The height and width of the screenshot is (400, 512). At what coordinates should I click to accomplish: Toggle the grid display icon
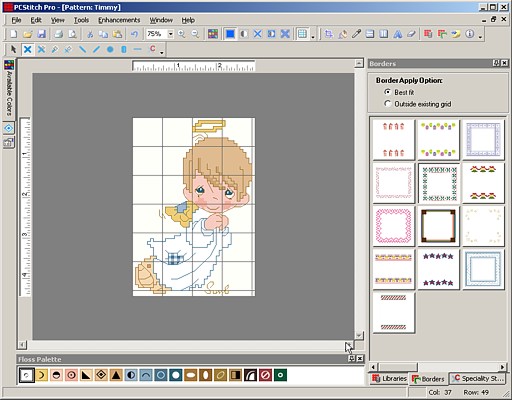click(x=302, y=34)
